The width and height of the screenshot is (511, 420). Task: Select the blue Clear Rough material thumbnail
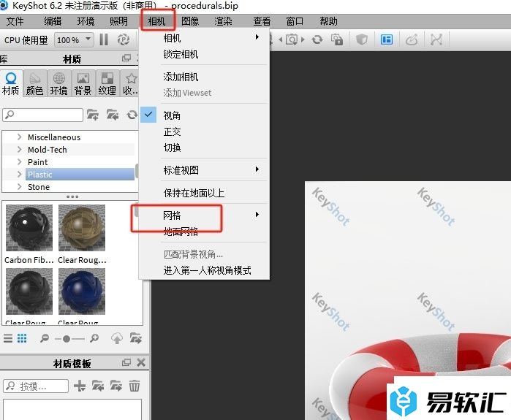pos(82,291)
